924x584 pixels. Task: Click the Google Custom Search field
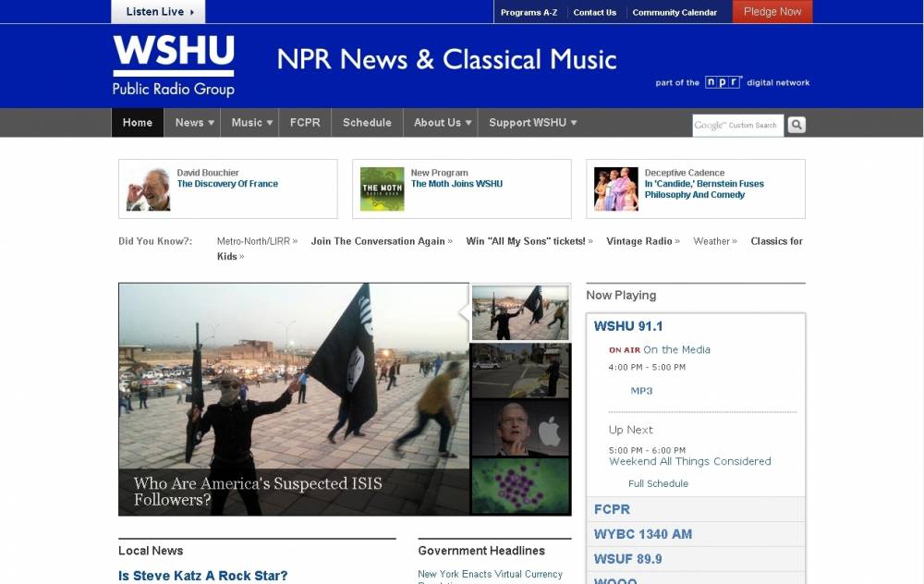737,125
